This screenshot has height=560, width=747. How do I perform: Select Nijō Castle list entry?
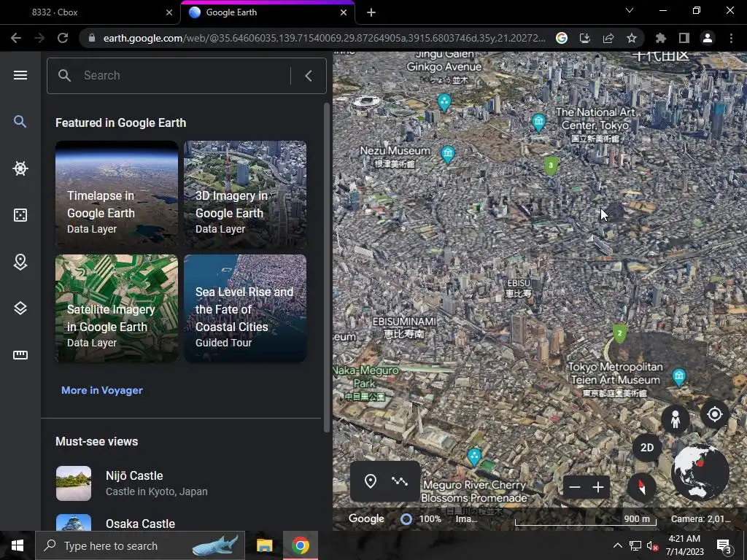click(x=181, y=483)
